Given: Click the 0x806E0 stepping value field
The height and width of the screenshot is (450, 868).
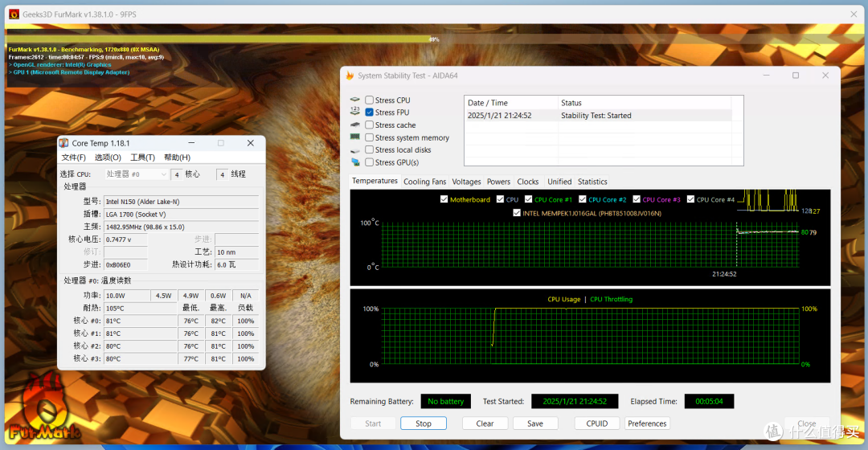Looking at the screenshot, I should click(125, 265).
